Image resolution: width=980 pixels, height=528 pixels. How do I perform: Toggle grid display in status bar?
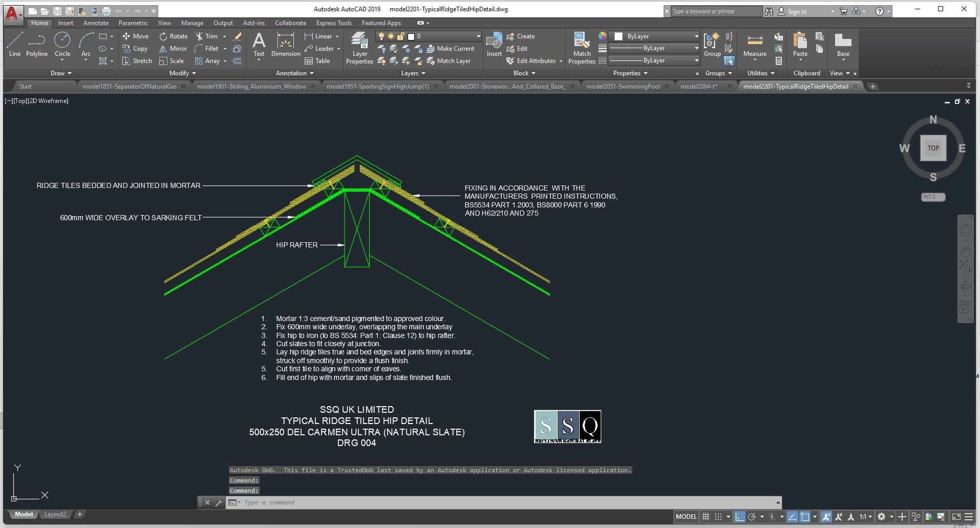click(706, 517)
